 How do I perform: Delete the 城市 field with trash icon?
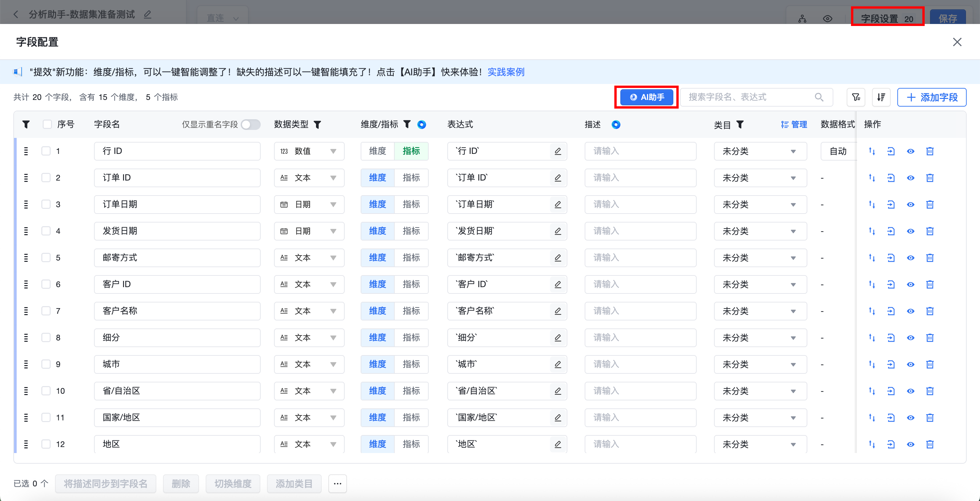click(x=930, y=364)
